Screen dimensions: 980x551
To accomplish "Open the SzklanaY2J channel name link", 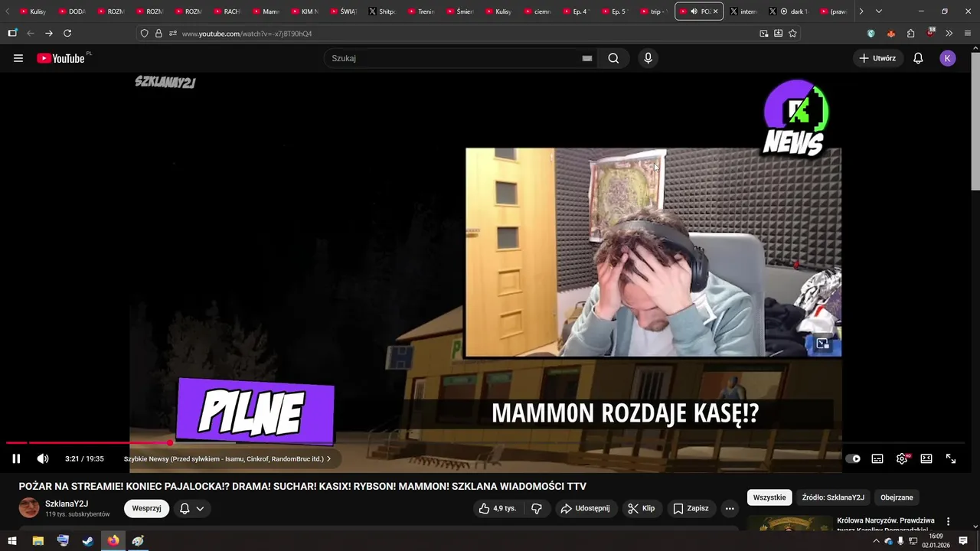I will coord(67,504).
